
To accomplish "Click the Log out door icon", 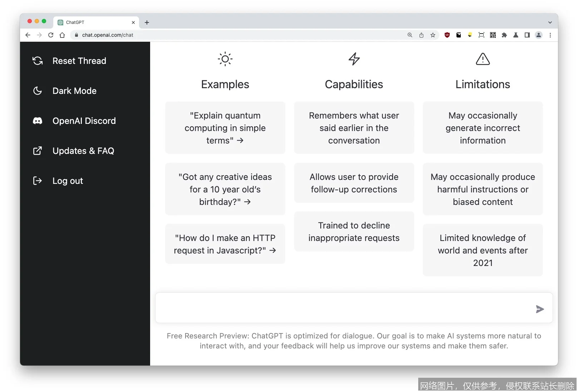I will 38,181.
